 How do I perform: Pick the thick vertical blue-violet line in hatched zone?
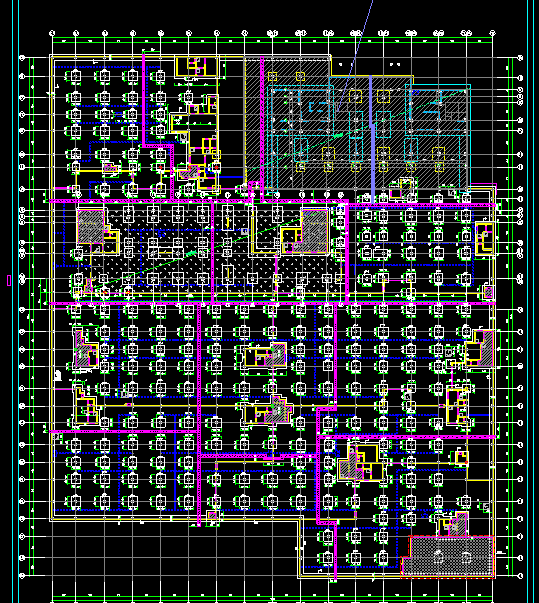tap(372, 139)
